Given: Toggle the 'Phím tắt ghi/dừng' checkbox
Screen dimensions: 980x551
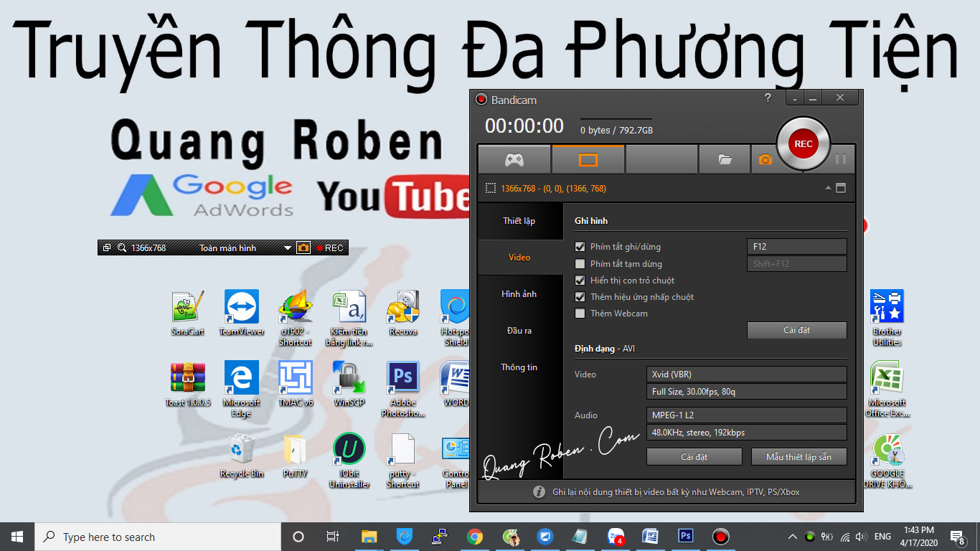Looking at the screenshot, I should [x=580, y=247].
